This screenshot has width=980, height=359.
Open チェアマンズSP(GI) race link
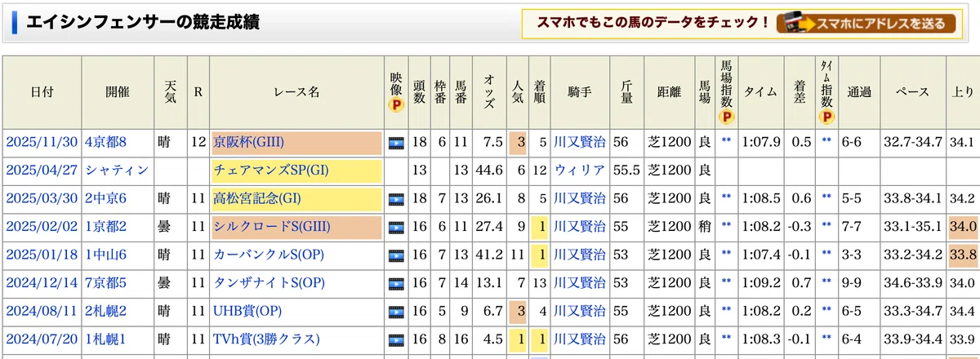click(x=269, y=171)
